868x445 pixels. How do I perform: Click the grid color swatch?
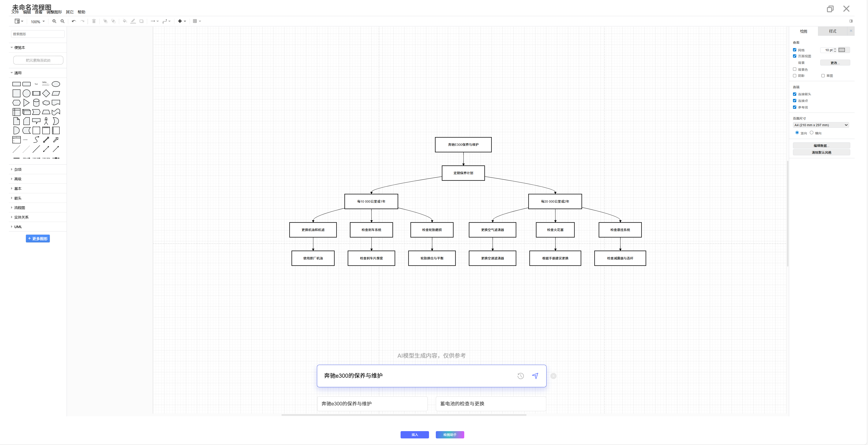[x=842, y=50]
